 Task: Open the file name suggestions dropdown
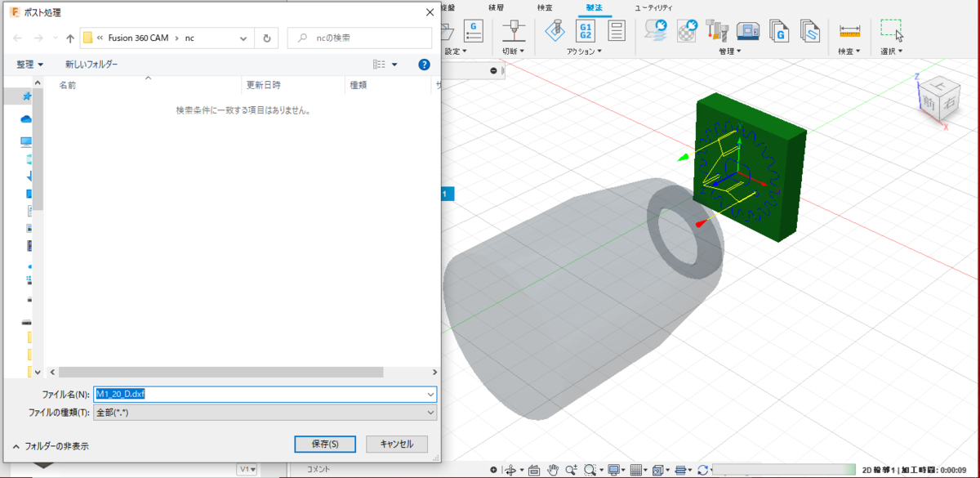430,394
